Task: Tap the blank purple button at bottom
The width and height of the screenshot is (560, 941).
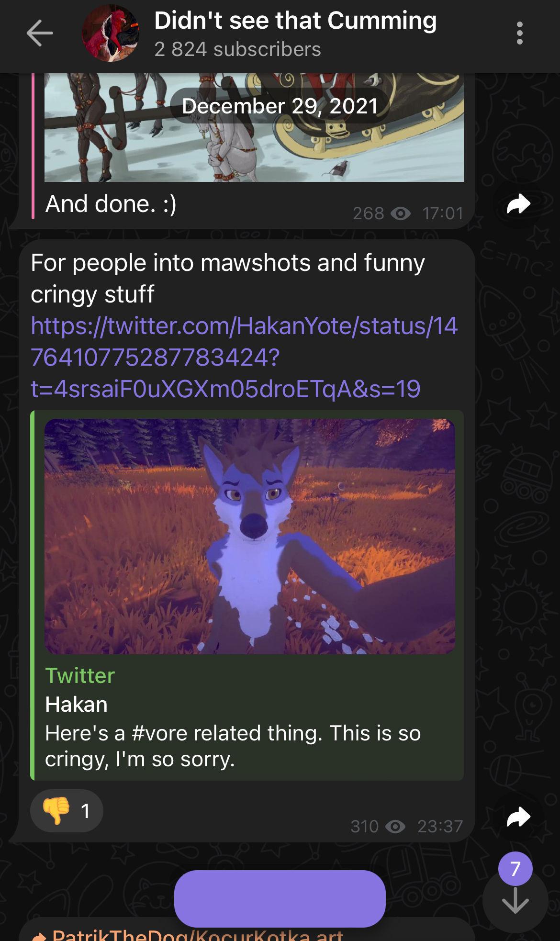Action: (280, 898)
